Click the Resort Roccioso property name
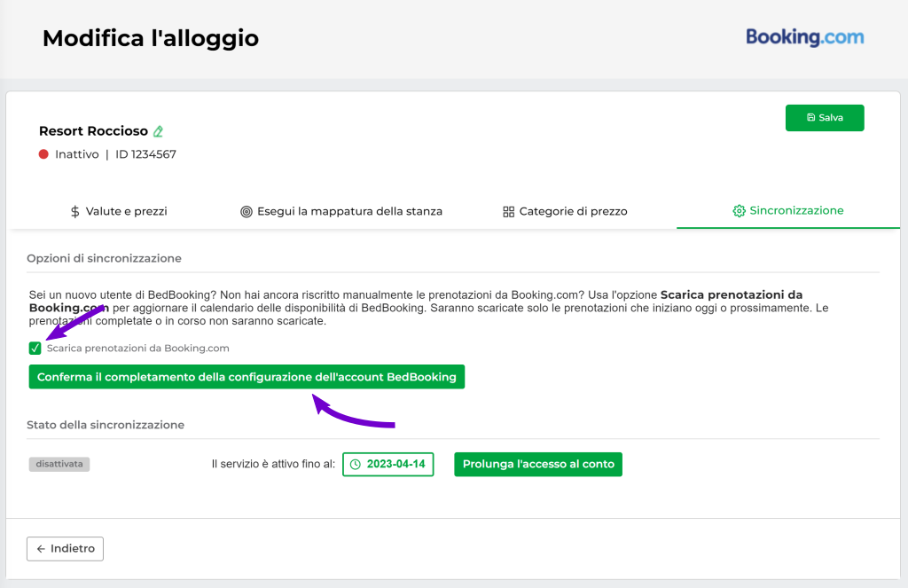908x588 pixels. [93, 131]
